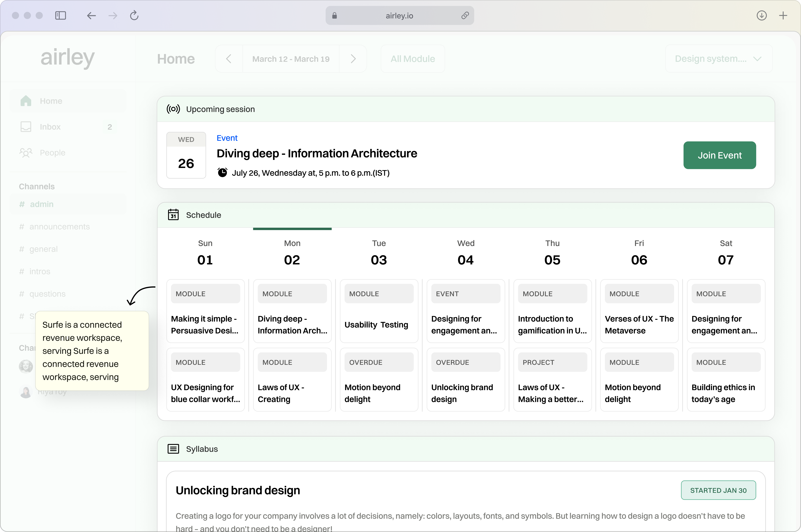Open People icon in sidebar

[26, 153]
